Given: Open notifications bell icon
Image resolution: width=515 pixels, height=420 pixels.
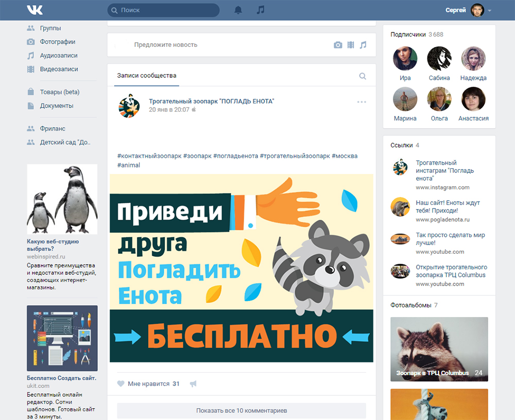Looking at the screenshot, I should point(238,10).
